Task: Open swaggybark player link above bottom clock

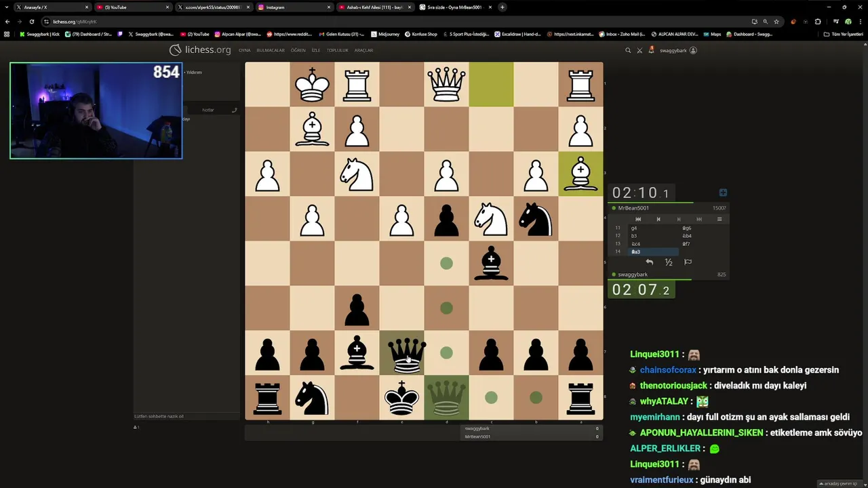Action: [633, 274]
